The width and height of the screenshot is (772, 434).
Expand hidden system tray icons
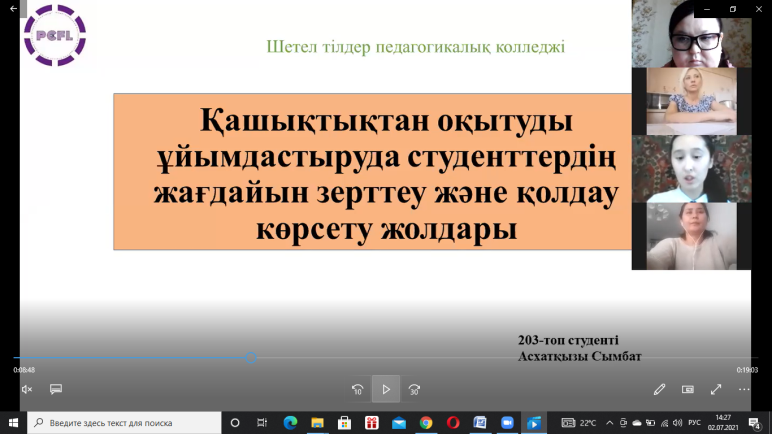611,422
